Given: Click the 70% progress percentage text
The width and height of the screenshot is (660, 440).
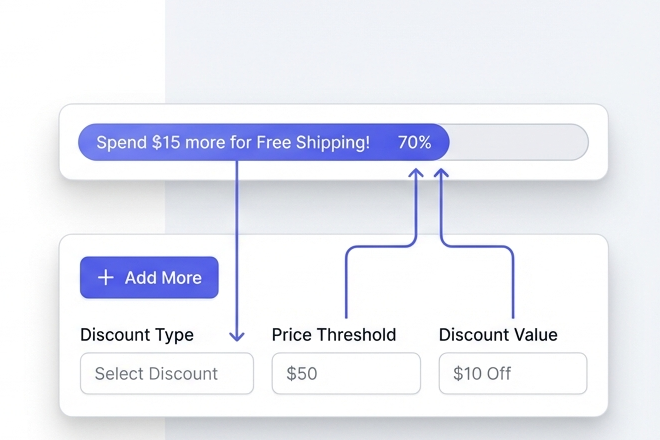Looking at the screenshot, I should (x=414, y=143).
